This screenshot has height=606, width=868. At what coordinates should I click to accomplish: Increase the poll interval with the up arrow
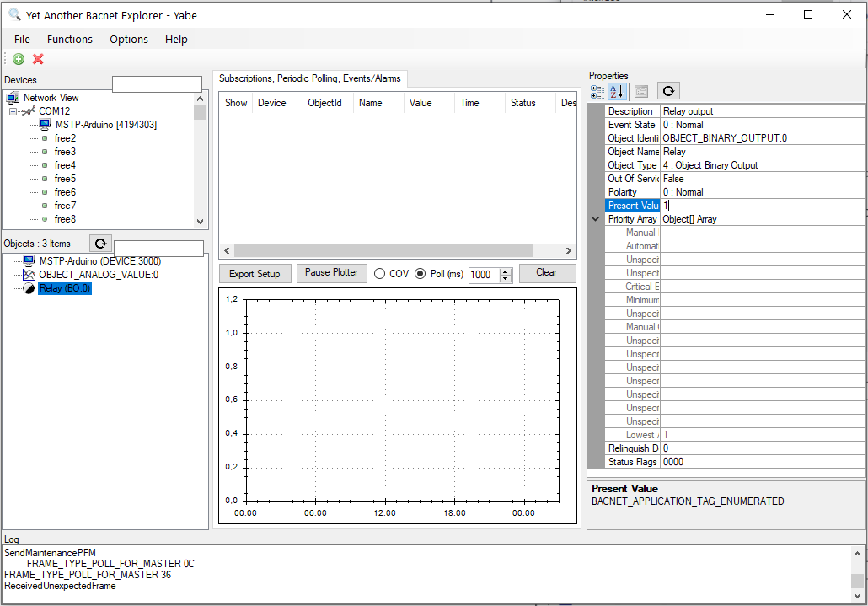click(x=506, y=271)
